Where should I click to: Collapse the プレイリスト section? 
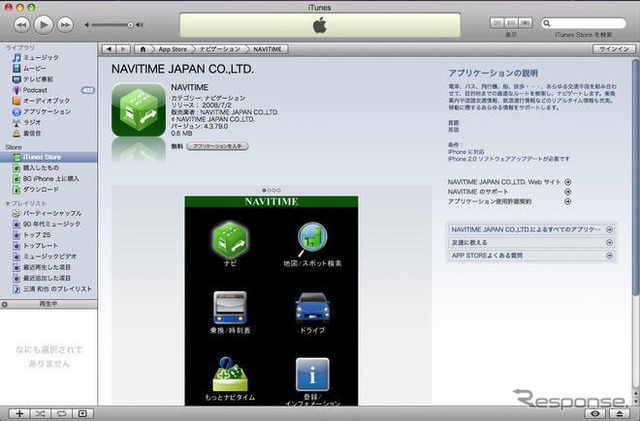click(8, 203)
